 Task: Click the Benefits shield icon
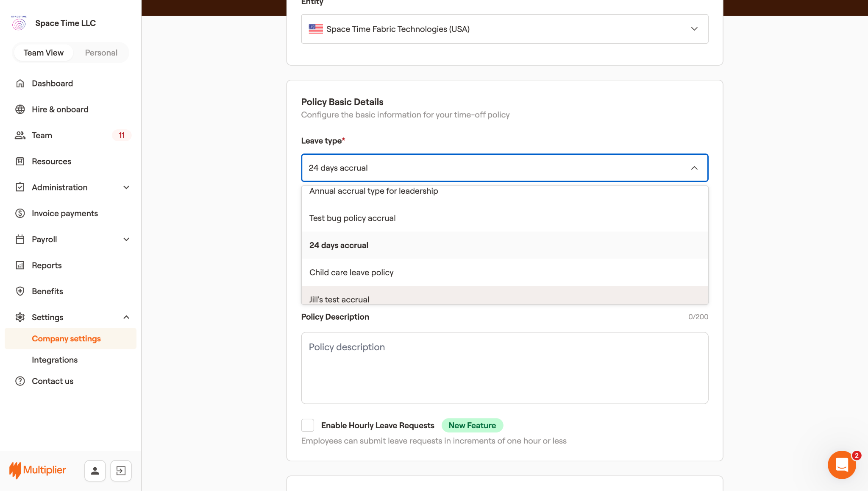[x=20, y=291]
